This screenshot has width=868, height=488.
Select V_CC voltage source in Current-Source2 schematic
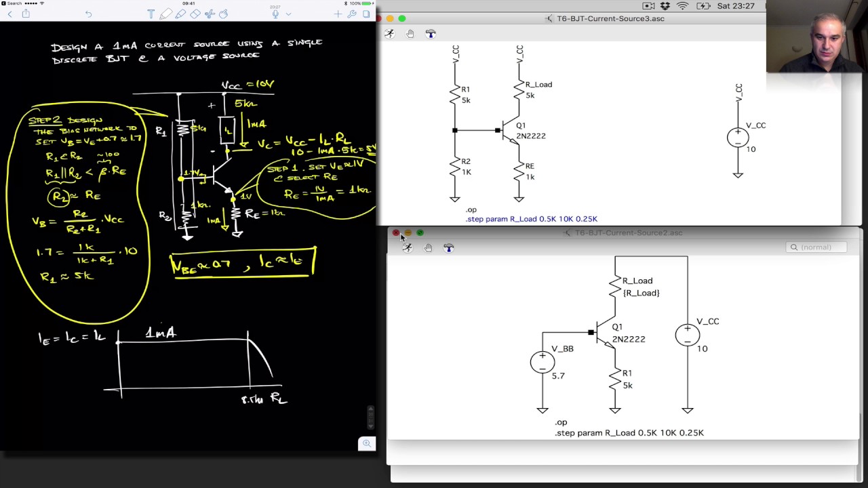click(x=688, y=335)
